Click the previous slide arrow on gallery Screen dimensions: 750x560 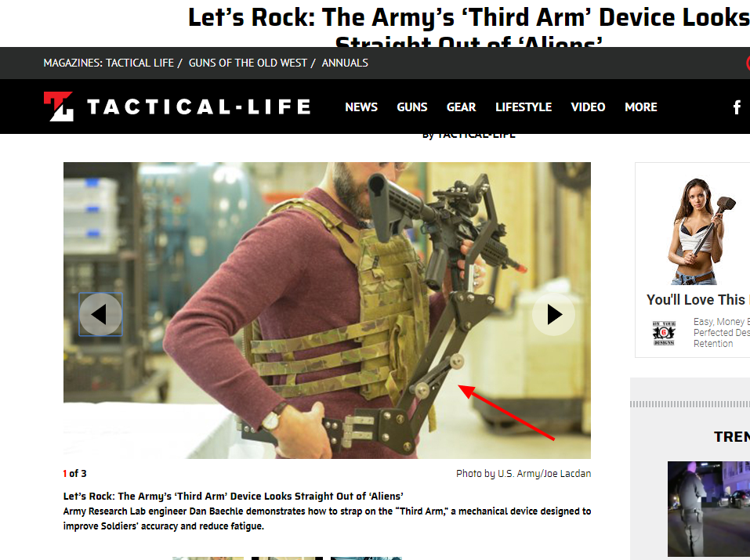100,314
